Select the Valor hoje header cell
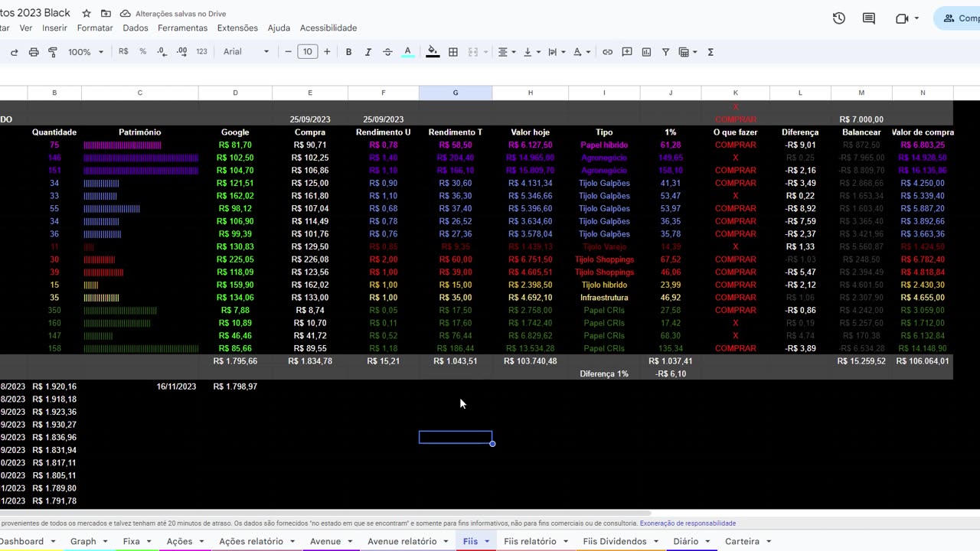Screen dimensions: 980x551 point(531,132)
